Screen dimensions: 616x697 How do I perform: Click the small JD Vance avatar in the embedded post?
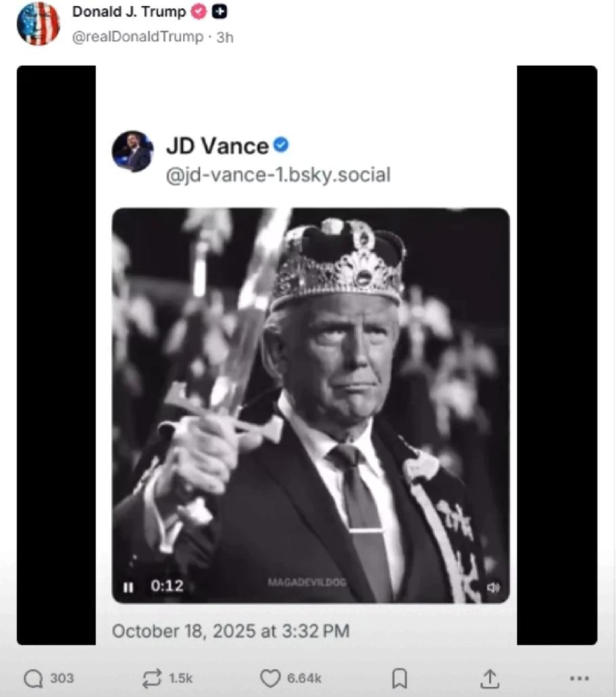tap(132, 151)
